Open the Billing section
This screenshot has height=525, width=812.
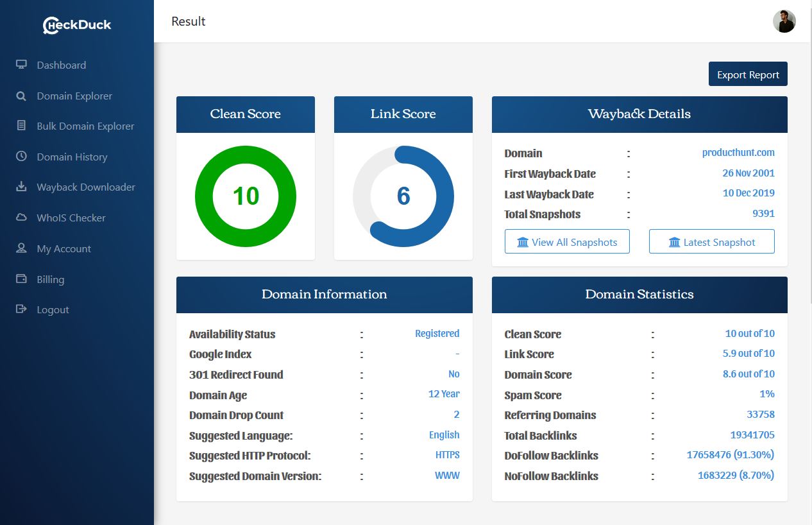pos(50,279)
